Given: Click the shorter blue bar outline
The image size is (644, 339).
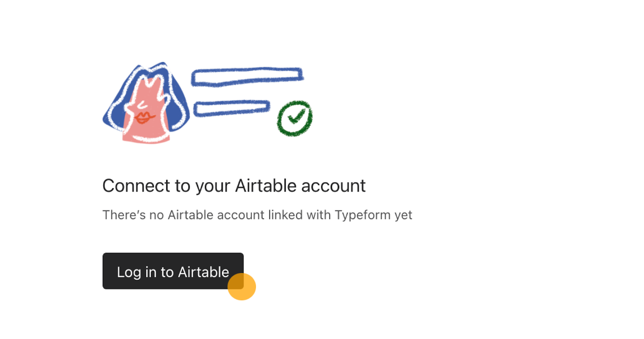Looking at the screenshot, I should [x=231, y=108].
